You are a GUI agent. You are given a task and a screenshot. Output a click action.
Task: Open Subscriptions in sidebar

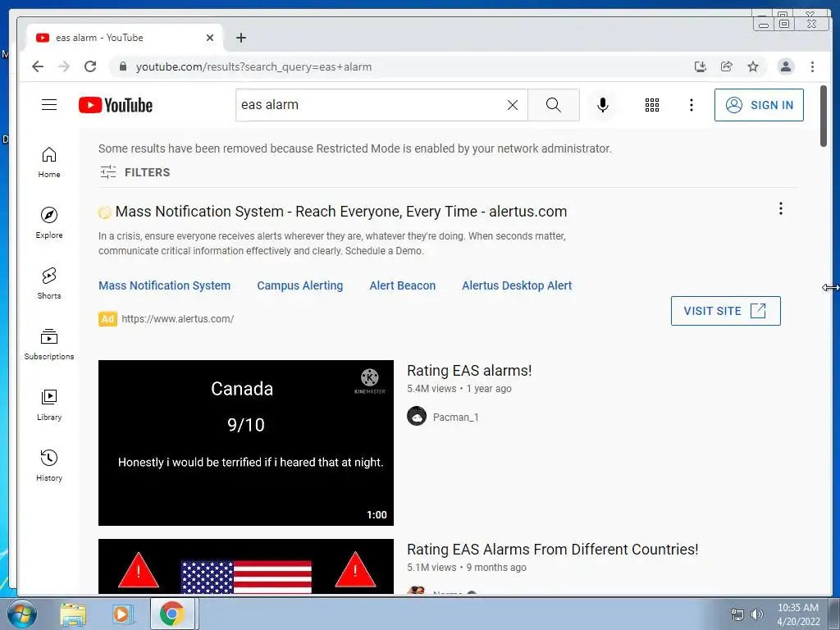click(x=49, y=344)
